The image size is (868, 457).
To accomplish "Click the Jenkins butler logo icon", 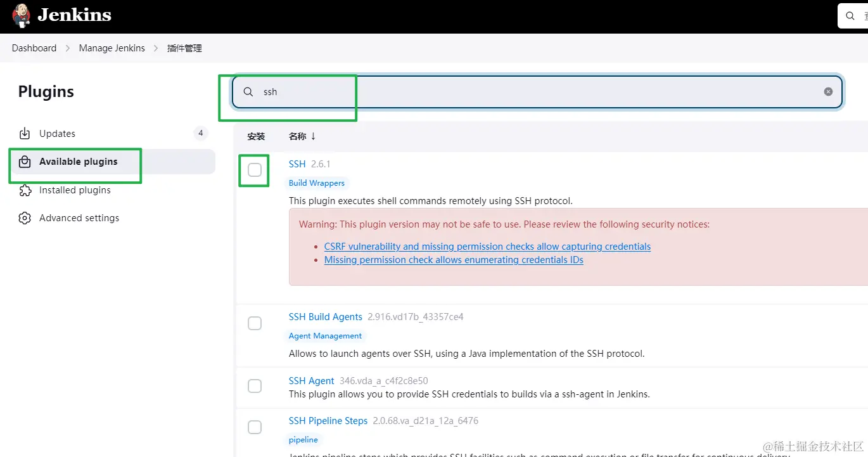I will tap(21, 15).
